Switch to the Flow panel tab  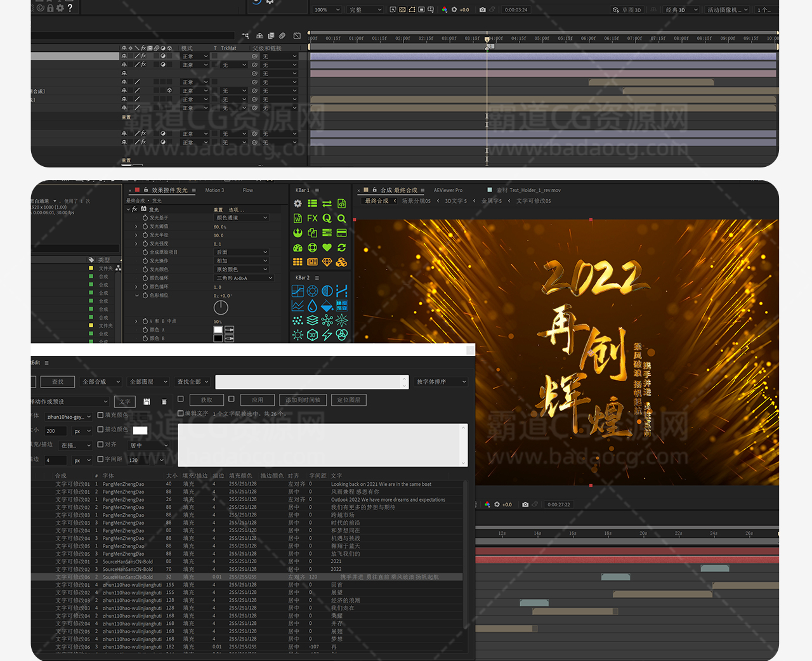(x=247, y=190)
